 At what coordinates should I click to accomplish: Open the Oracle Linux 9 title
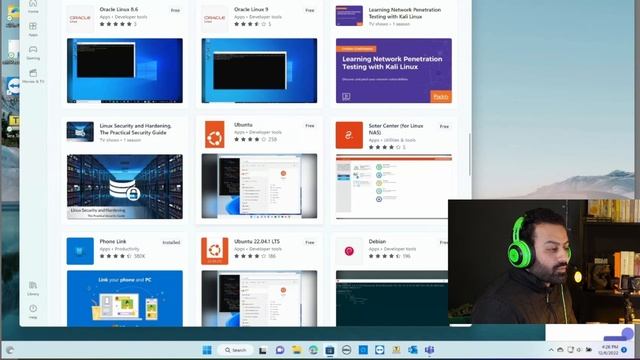click(x=251, y=9)
